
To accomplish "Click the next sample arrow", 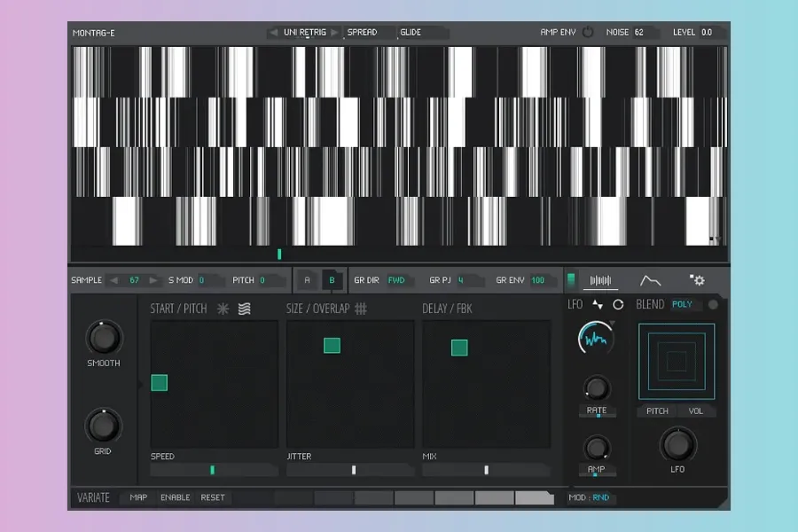I will 154,280.
